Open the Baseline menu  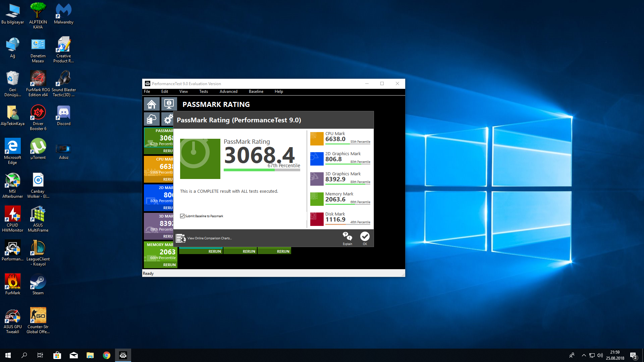click(x=256, y=92)
